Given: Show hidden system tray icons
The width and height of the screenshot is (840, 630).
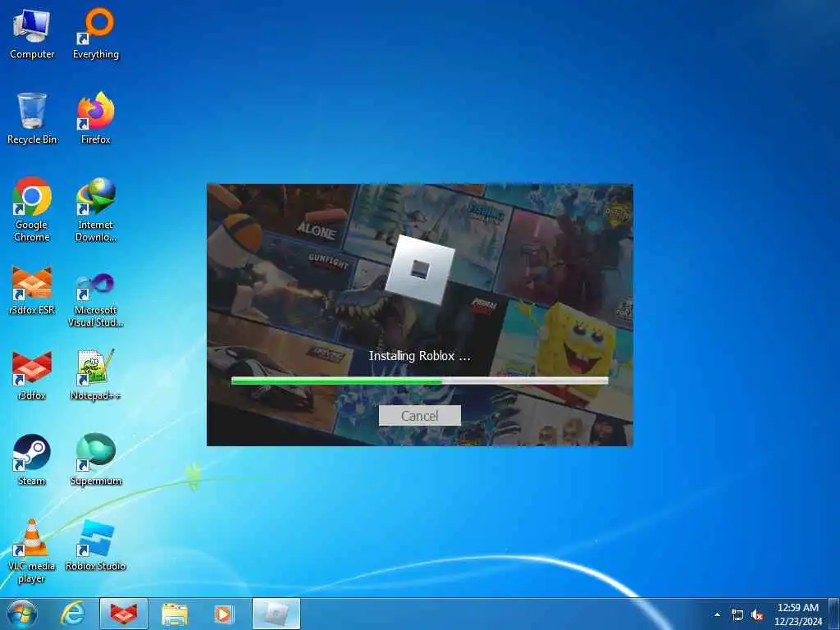Looking at the screenshot, I should click(x=717, y=614).
